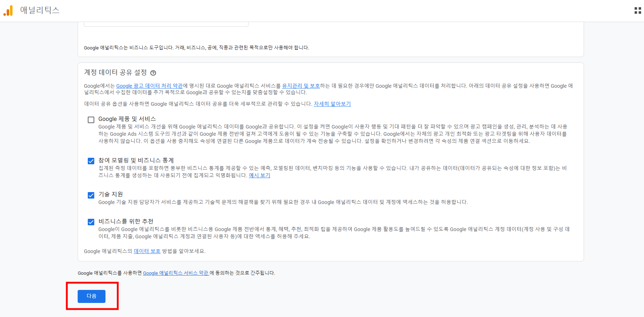Open the 유지관리 및 보호 link
The height and width of the screenshot is (317, 644).
click(x=301, y=86)
